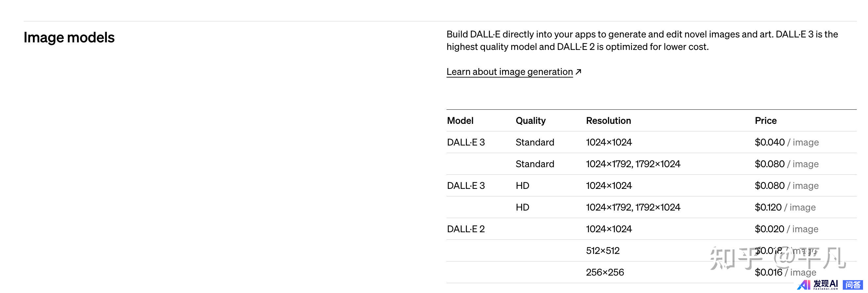The image size is (868, 293).
Task: Click the $0.016 / image price cell
Action: tap(785, 272)
